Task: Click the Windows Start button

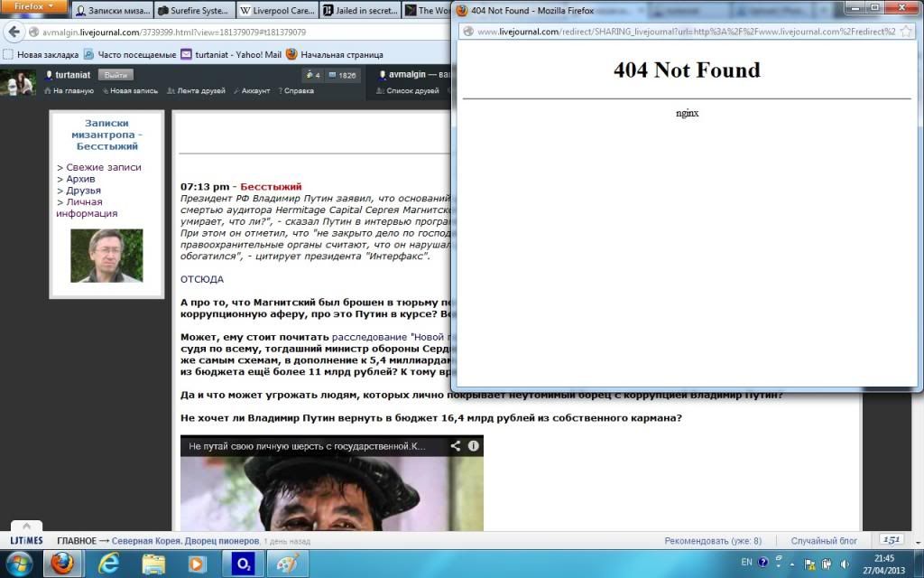Action: tap(18, 563)
